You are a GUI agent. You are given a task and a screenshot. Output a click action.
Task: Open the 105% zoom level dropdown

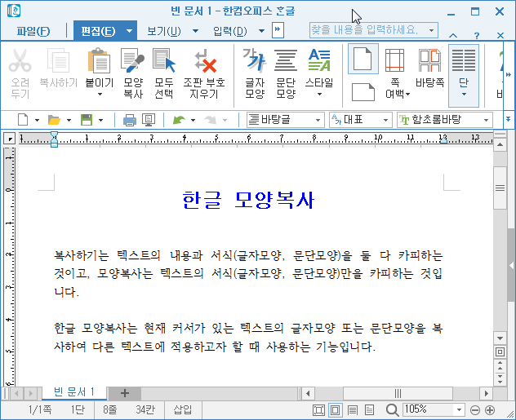coord(459,410)
